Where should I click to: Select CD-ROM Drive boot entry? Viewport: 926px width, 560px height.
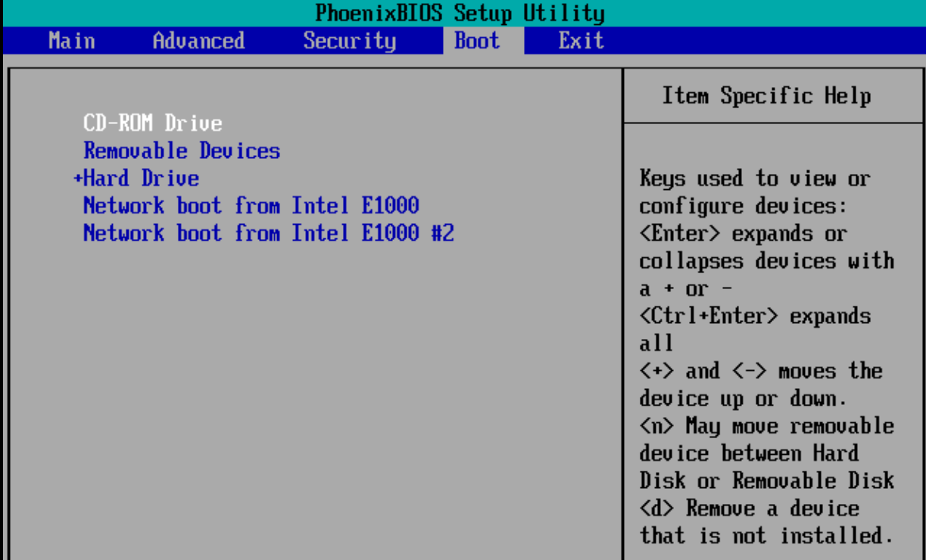coord(153,123)
